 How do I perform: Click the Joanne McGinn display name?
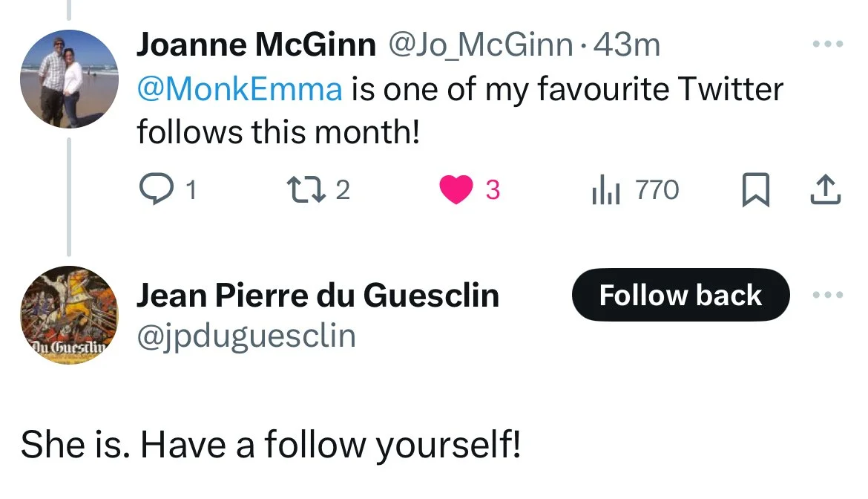tap(256, 46)
